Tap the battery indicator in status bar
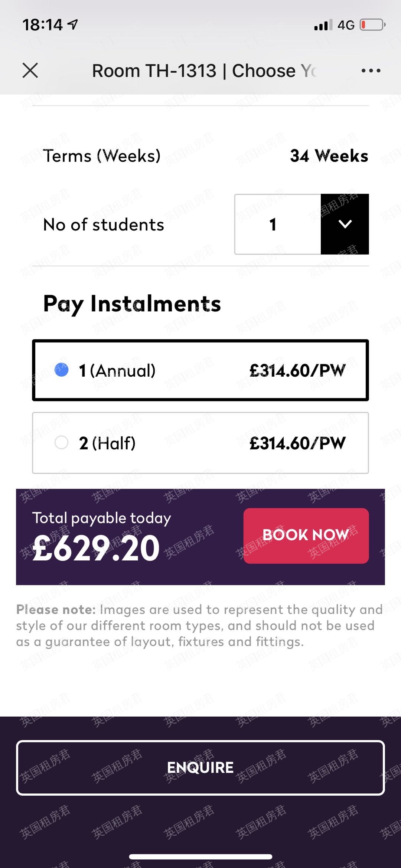This screenshot has height=868, width=401. (372, 25)
